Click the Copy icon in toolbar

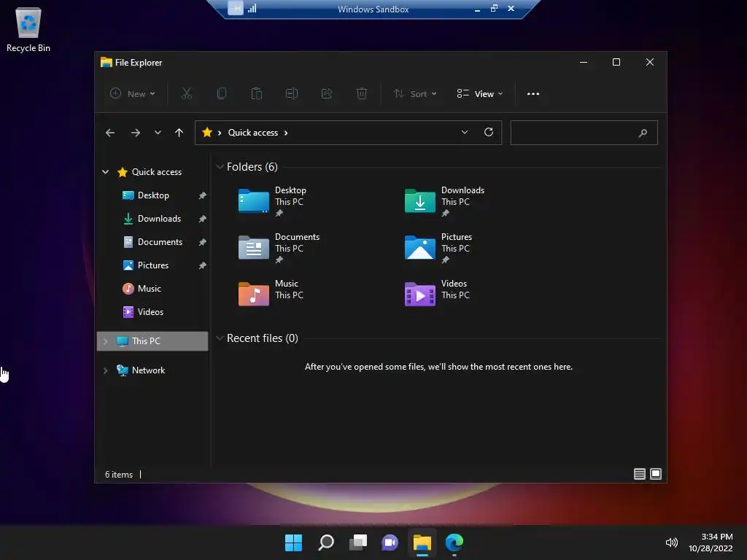(222, 94)
